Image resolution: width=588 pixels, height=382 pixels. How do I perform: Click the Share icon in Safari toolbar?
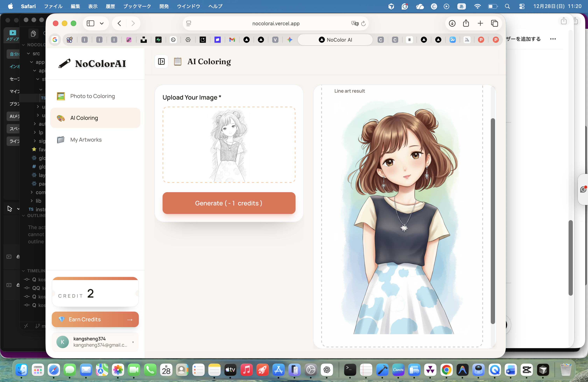[x=466, y=23]
